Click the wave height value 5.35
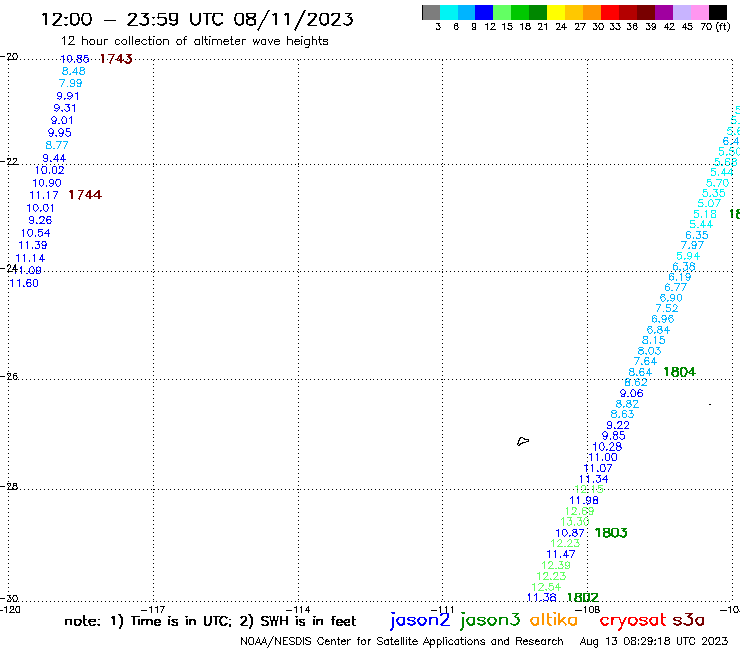This screenshot has width=740, height=650. coord(714,193)
